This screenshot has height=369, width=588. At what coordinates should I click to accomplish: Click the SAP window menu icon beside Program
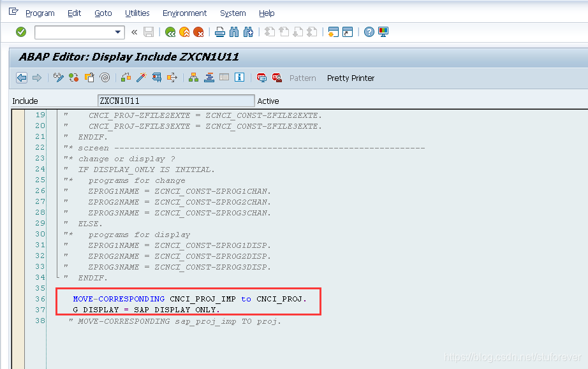(13, 11)
